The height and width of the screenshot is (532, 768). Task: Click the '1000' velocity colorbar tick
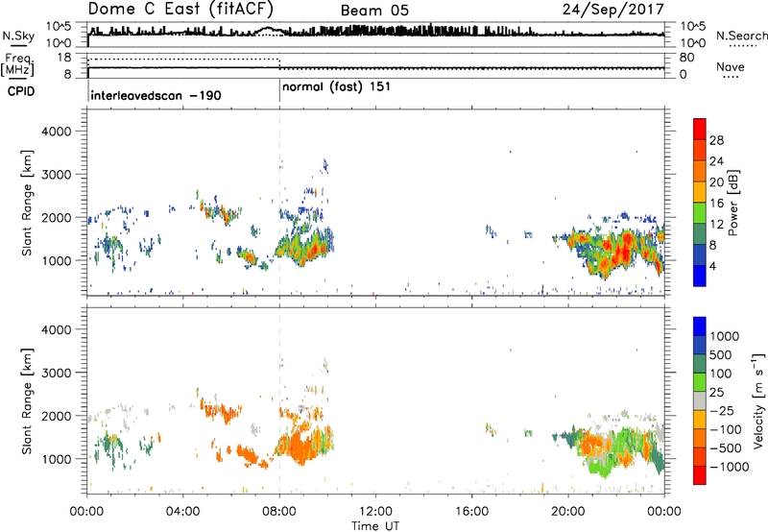pyautogui.click(x=724, y=336)
